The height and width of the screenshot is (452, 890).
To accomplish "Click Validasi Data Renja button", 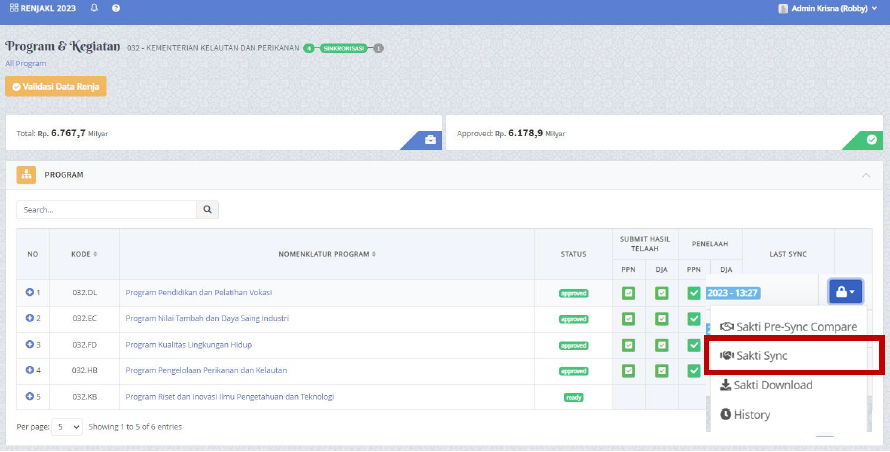I will 56,86.
